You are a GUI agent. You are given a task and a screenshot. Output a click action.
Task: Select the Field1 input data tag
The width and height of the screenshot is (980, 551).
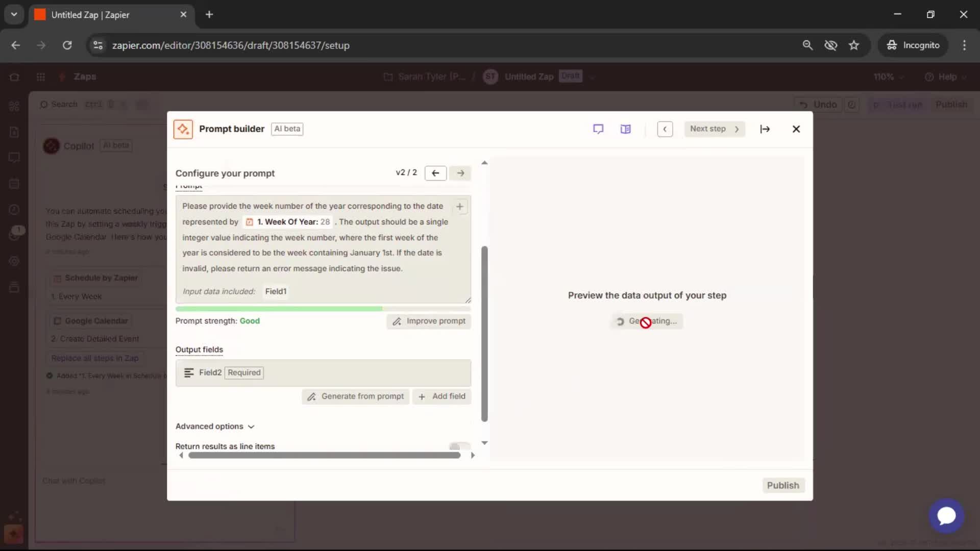pos(276,291)
